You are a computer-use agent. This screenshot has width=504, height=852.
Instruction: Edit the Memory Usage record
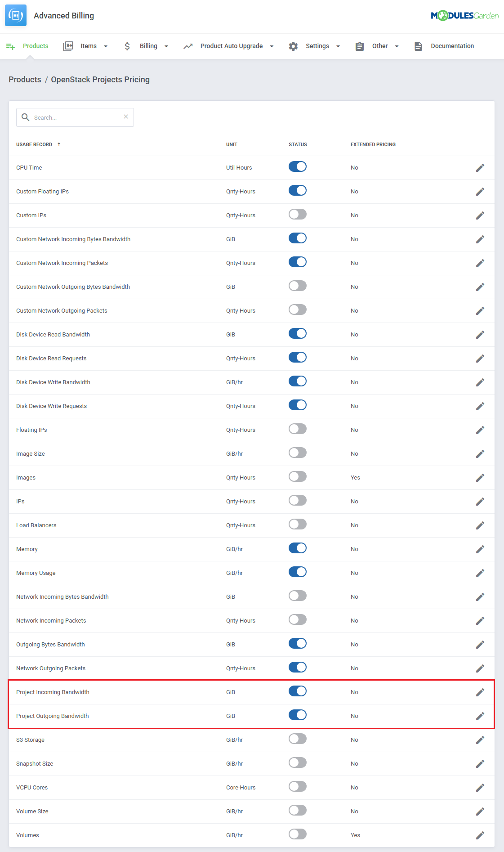point(480,573)
